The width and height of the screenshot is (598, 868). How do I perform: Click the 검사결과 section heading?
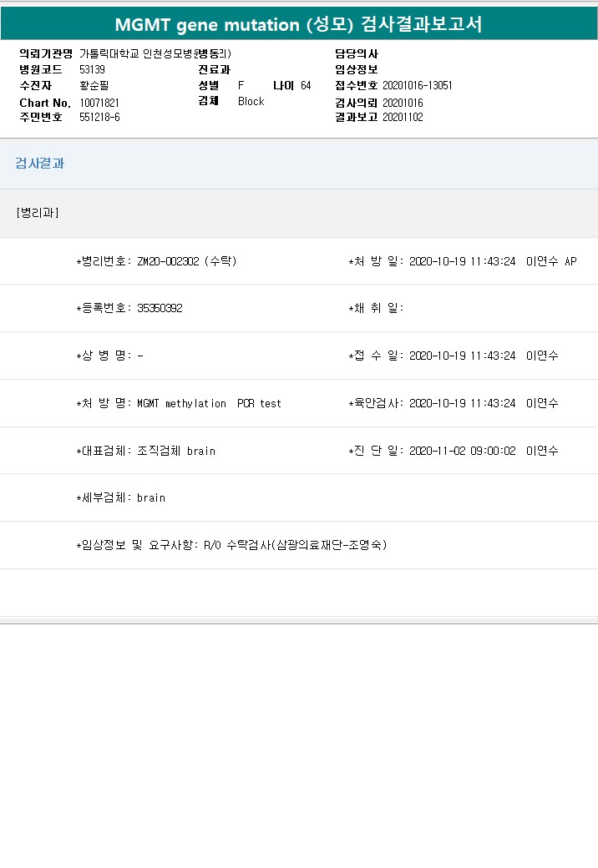click(39, 164)
